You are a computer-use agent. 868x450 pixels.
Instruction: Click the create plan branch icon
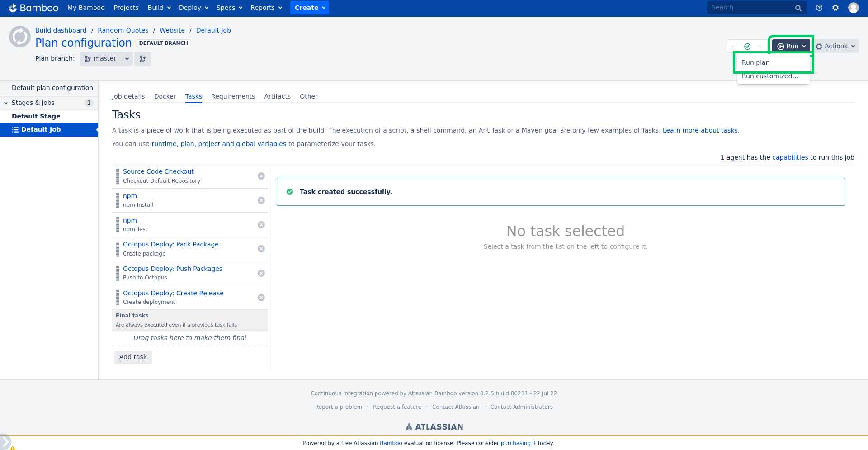click(143, 59)
